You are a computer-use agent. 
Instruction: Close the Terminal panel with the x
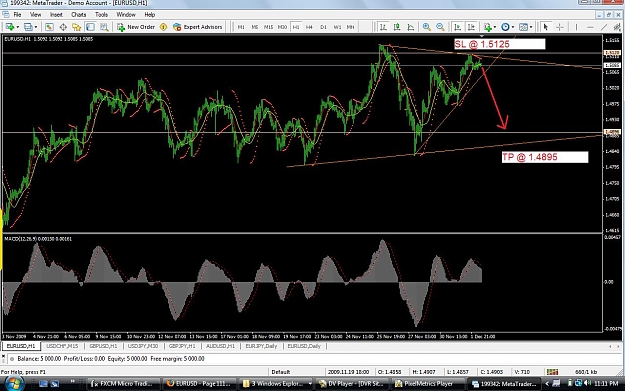click(x=3, y=356)
